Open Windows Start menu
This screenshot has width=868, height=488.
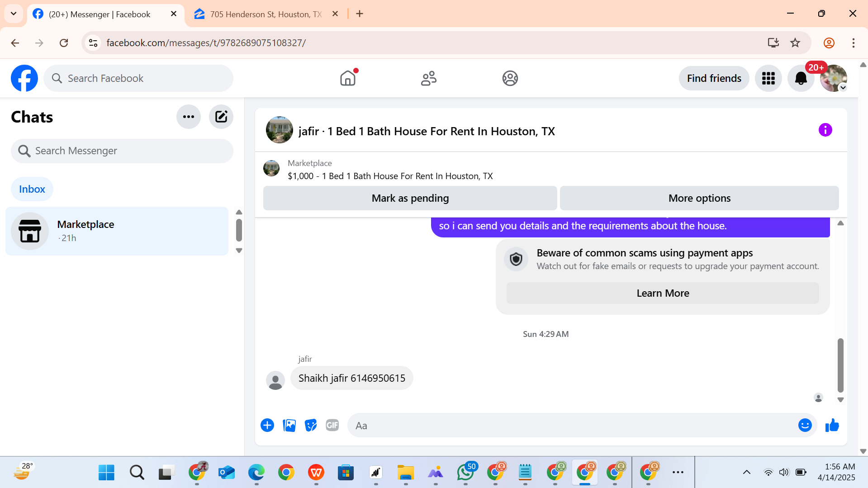coord(106,473)
